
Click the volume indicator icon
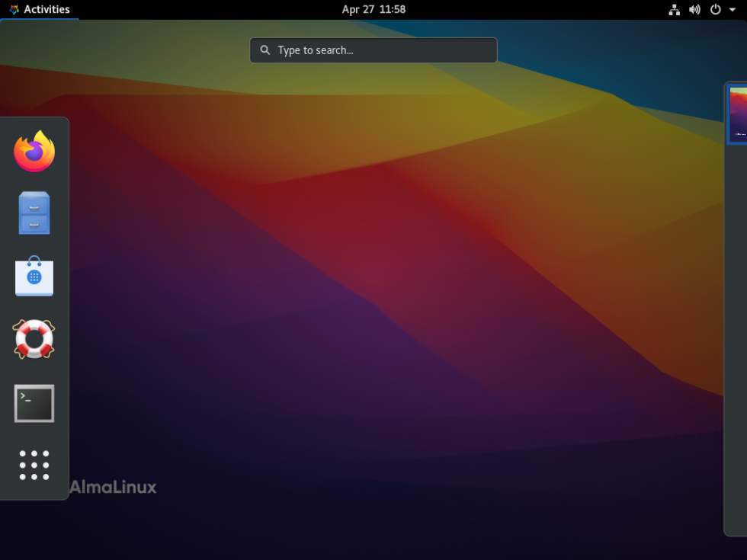click(x=694, y=9)
